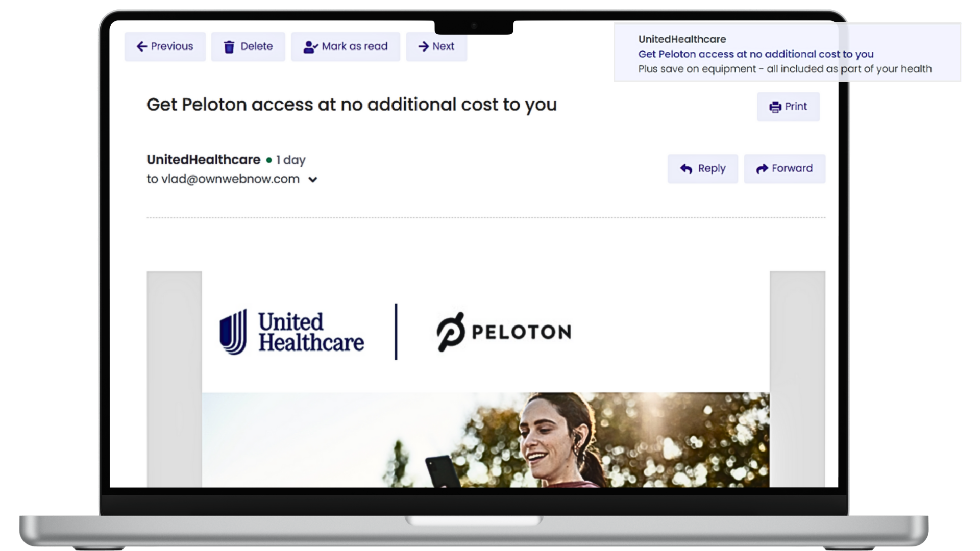Click the printer icon
Image resolution: width=980 pixels, height=551 pixels.
[775, 107]
